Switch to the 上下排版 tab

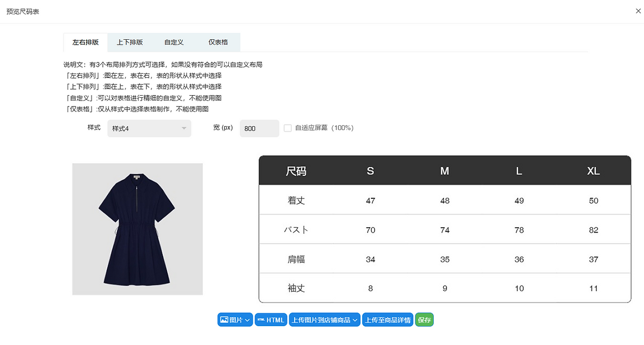tap(130, 42)
